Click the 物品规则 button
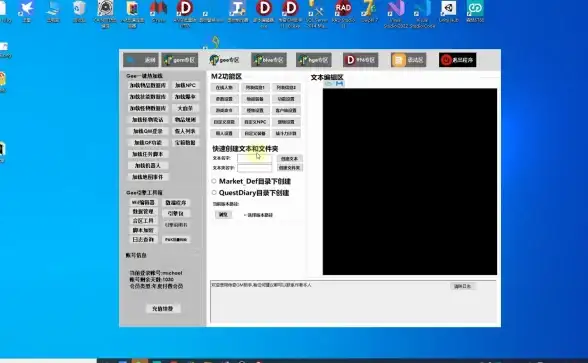 tap(185, 120)
